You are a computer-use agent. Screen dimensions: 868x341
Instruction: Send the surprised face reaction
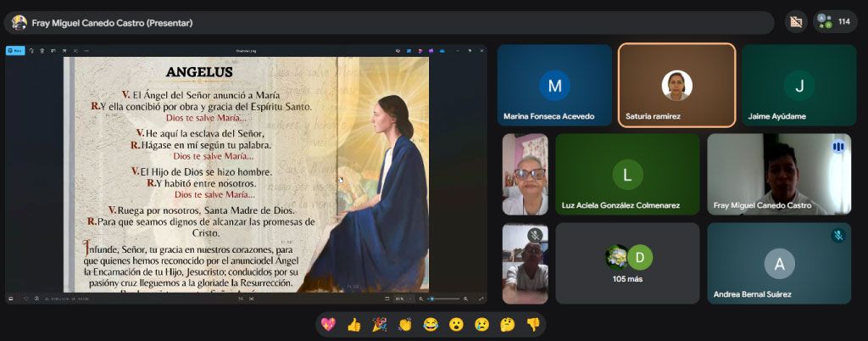(456, 324)
